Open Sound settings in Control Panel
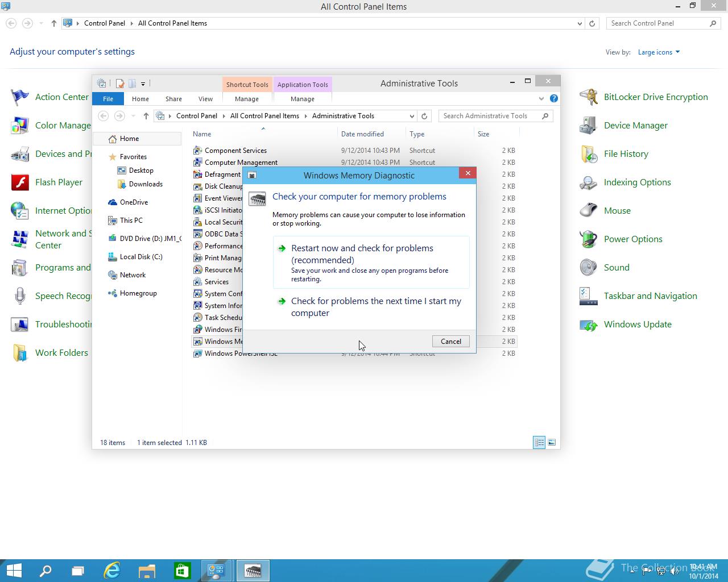Image resolution: width=728 pixels, height=582 pixels. (605, 268)
